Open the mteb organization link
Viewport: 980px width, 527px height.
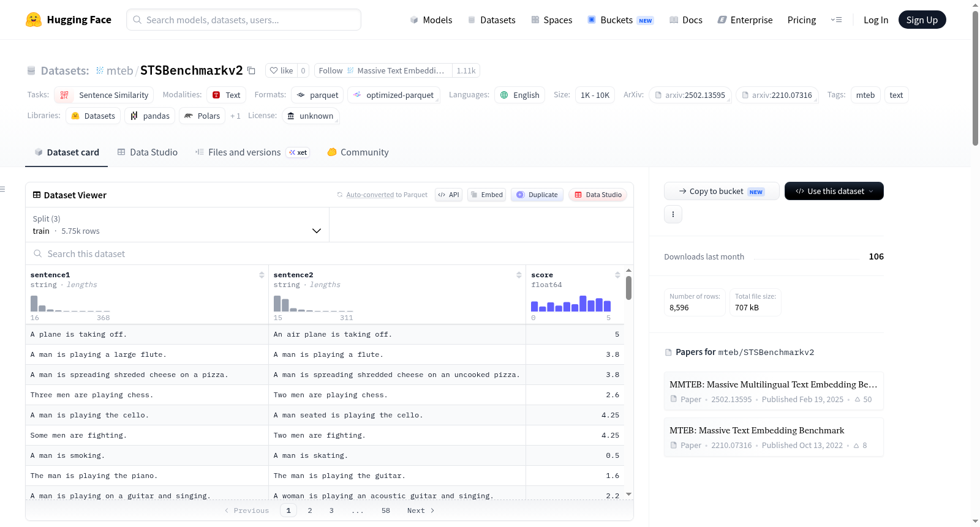click(120, 70)
